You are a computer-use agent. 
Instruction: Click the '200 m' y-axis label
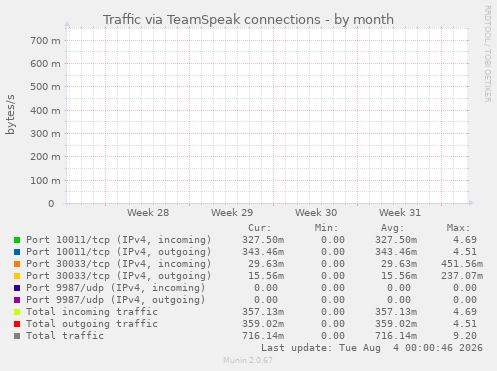(x=46, y=157)
